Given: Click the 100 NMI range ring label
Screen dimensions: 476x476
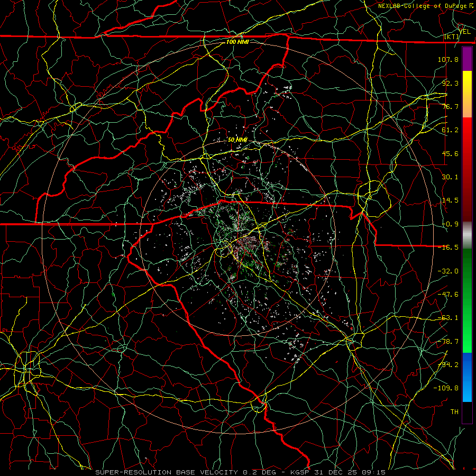Looking at the screenshot, I should coord(237,42).
